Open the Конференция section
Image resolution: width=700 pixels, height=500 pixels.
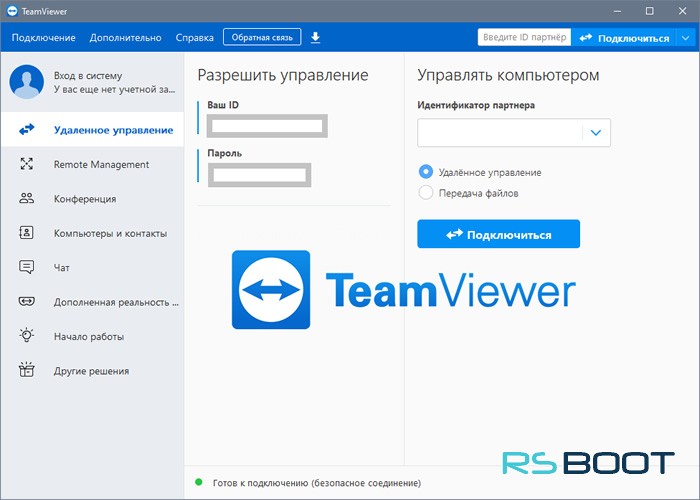(92, 198)
